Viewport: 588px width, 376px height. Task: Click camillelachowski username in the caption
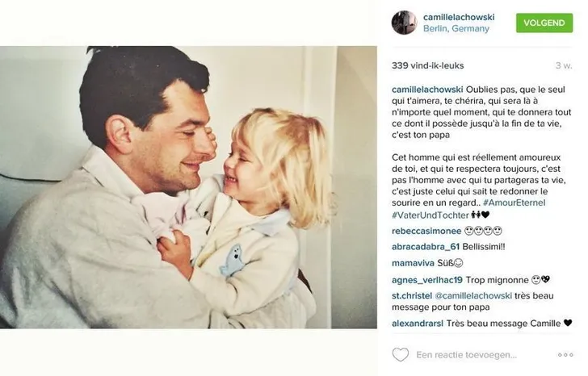pyautogui.click(x=427, y=90)
